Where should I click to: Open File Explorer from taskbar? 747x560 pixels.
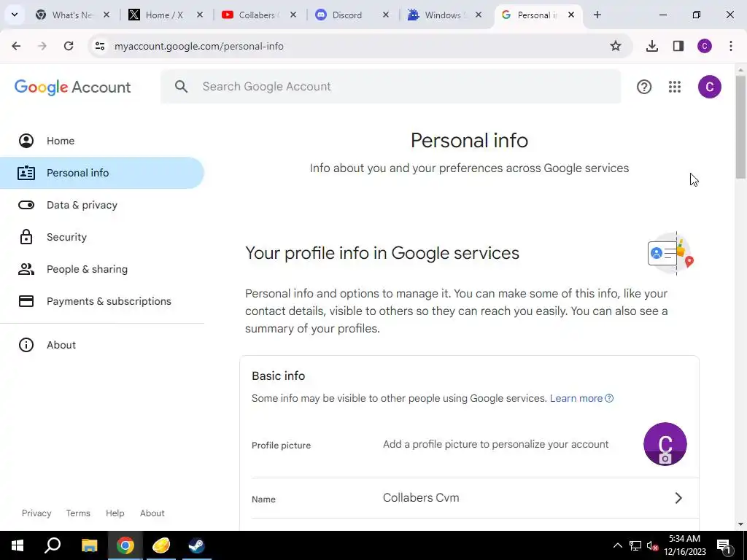[x=89, y=545]
